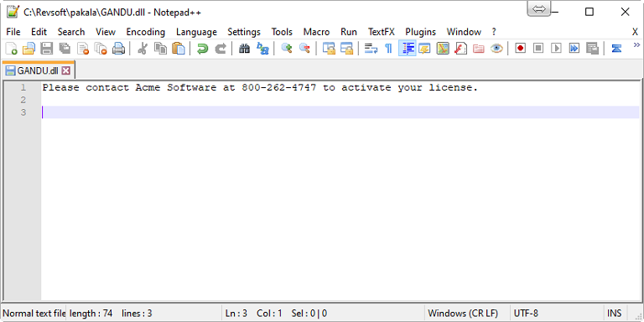Click the 'Normal text file' status entry

[34, 314]
